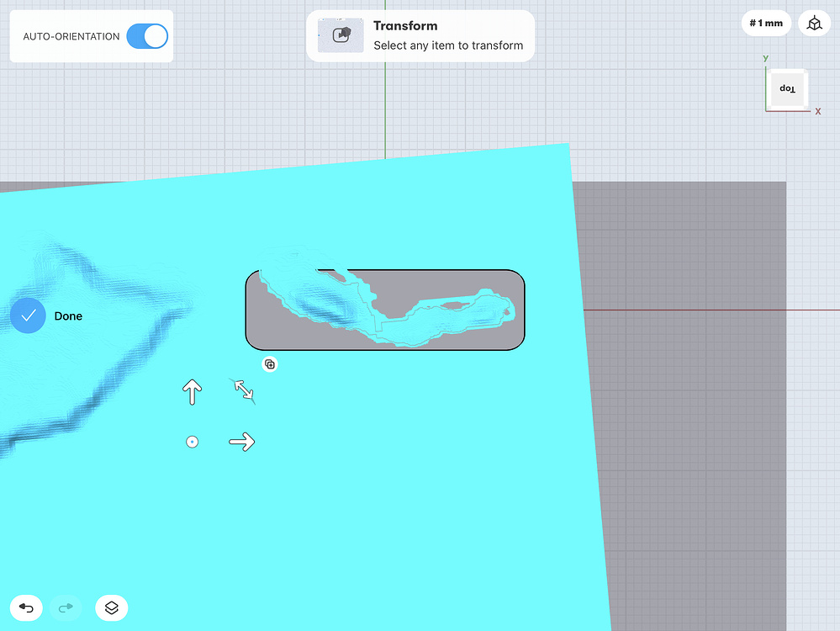The width and height of the screenshot is (840, 631).
Task: Select the rounded rectangle sketch shape
Action: 384,310
